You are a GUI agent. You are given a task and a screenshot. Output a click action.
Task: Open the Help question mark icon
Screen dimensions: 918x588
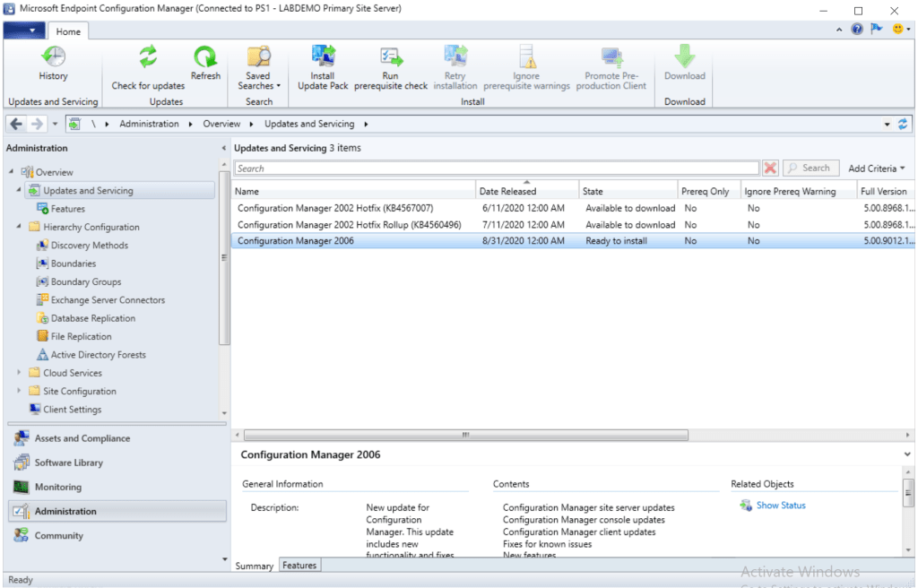(x=857, y=30)
